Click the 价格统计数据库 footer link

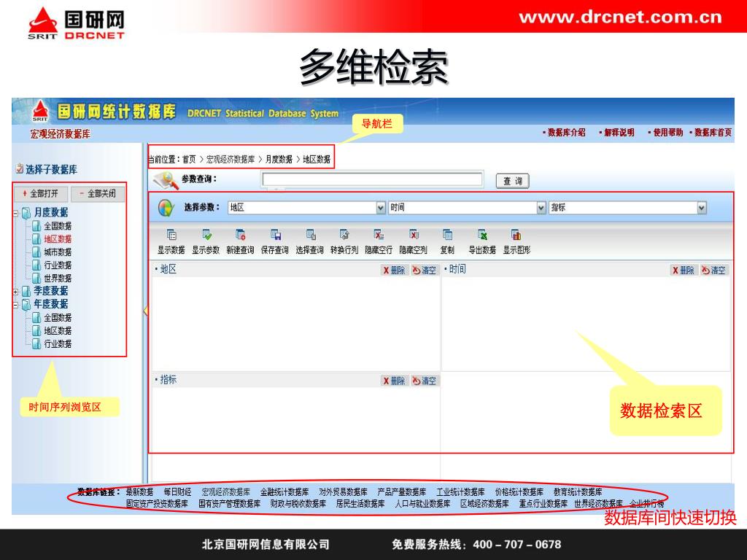(x=519, y=491)
